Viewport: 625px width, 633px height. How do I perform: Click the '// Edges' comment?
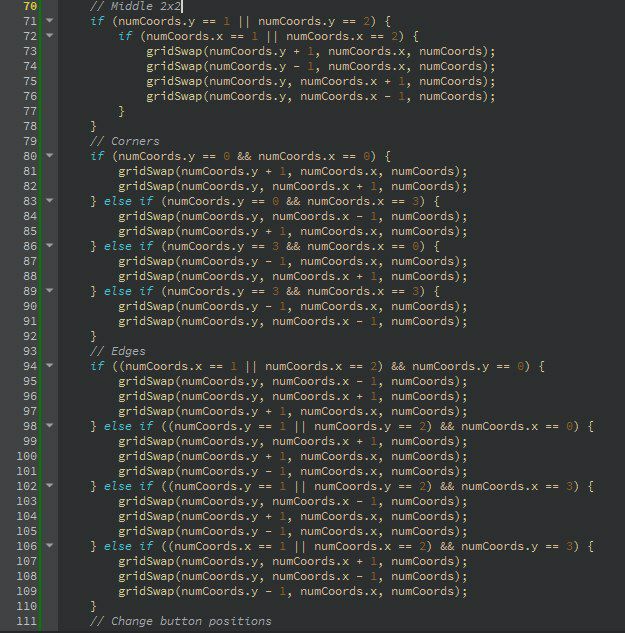coord(117,351)
